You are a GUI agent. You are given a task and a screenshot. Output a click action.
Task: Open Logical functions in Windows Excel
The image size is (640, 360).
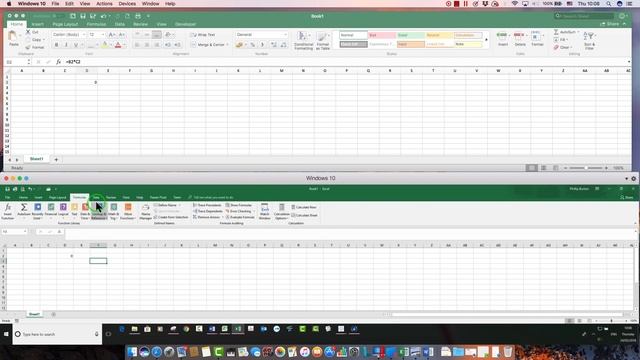[x=63, y=211]
